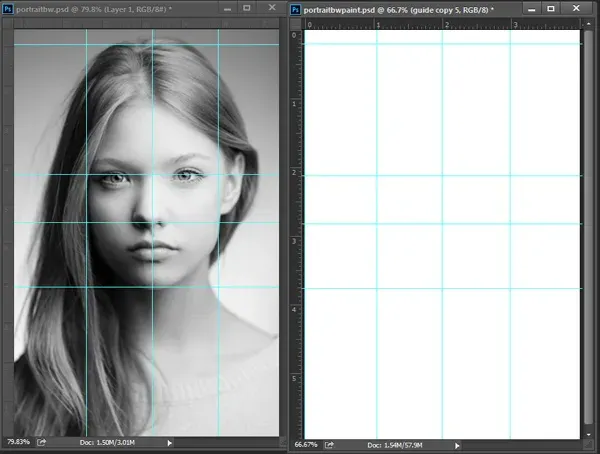The height and width of the screenshot is (454, 600).
Task: Click share icon in portraitbw.psd status bar
Action: point(41,443)
